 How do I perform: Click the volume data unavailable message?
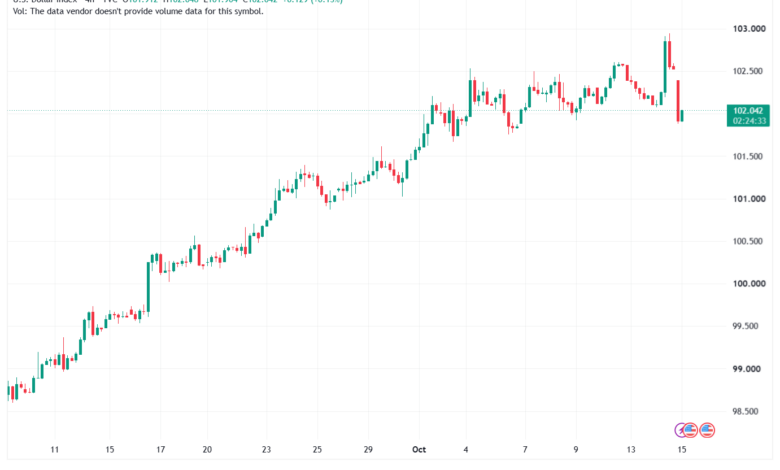(x=138, y=11)
